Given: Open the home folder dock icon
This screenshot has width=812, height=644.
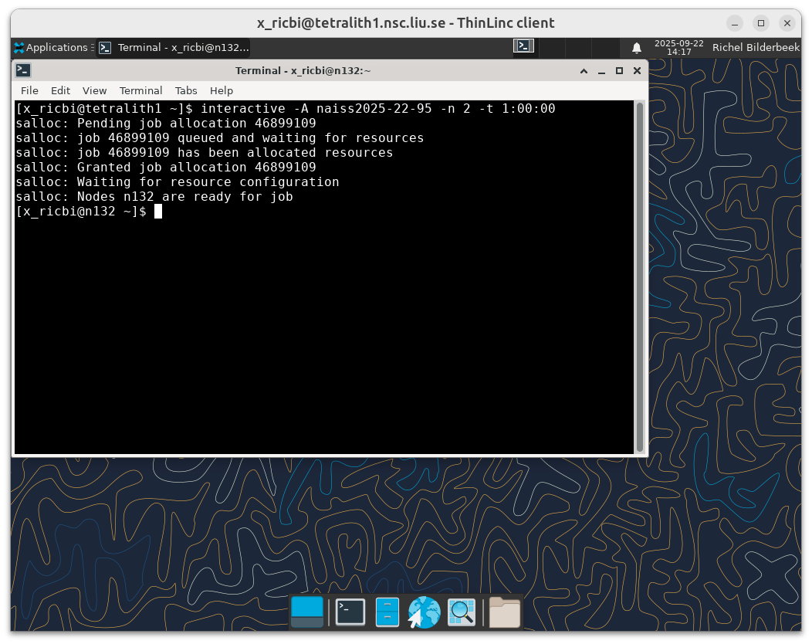Looking at the screenshot, I should point(505,612).
